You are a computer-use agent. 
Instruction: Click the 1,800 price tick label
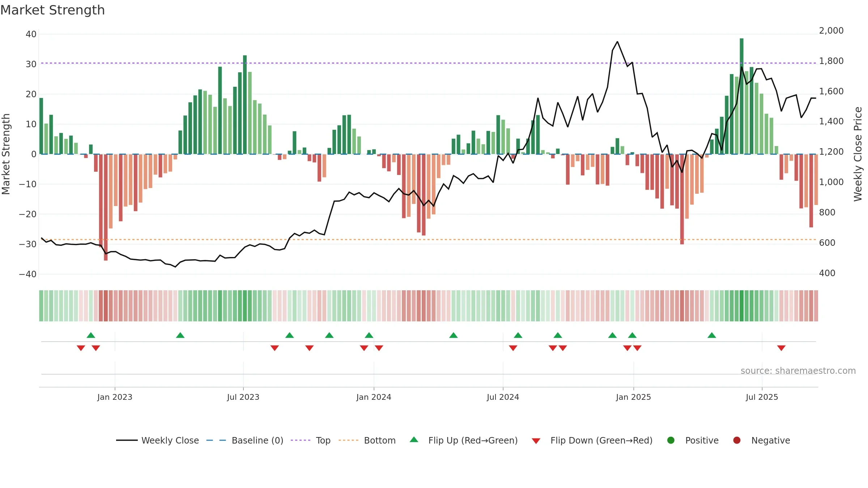coord(831,61)
